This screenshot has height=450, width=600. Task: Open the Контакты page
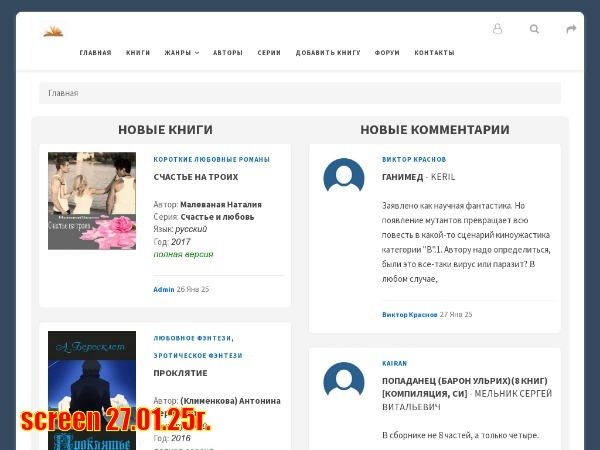coord(434,53)
